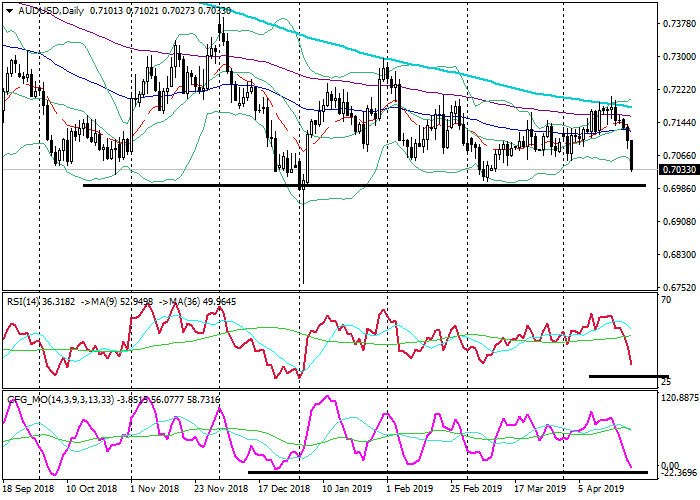Click the 0.67520 price axis label
This screenshot has width=700, height=500.
pos(678,286)
